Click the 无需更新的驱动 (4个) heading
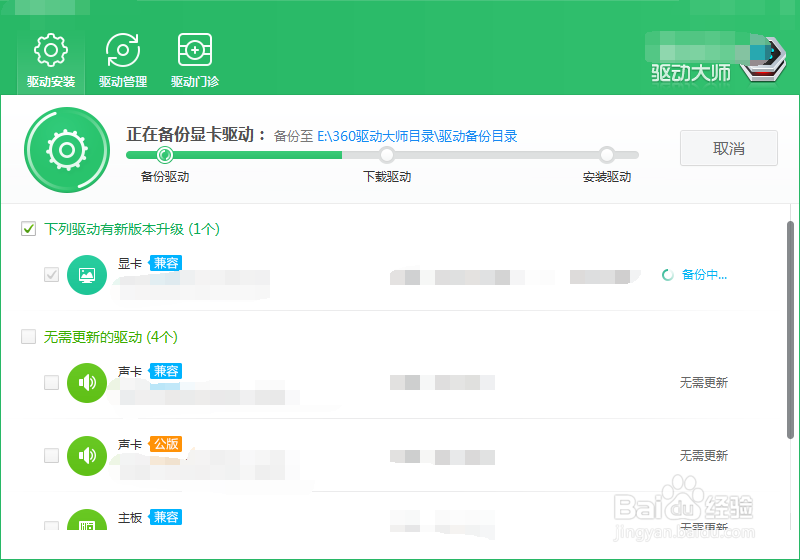The width and height of the screenshot is (800, 560). coord(111,337)
